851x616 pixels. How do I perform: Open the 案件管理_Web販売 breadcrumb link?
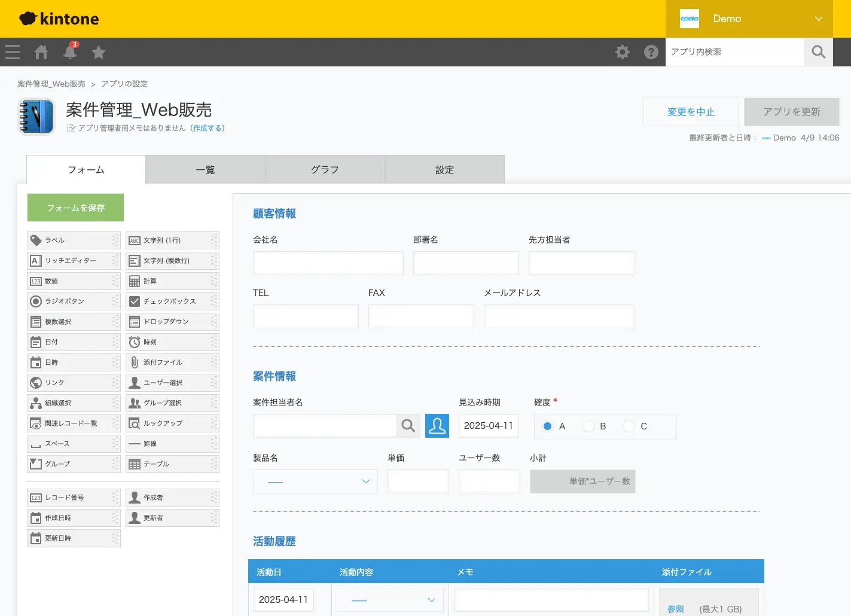(x=51, y=84)
